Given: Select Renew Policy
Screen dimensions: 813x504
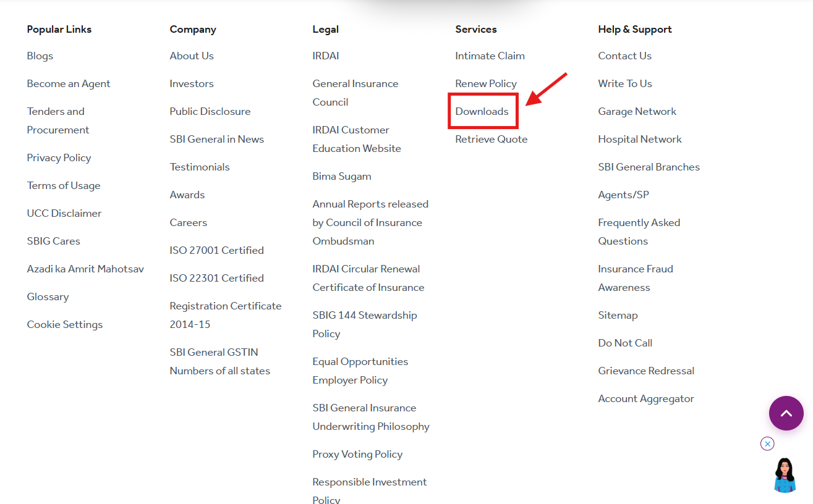Looking at the screenshot, I should point(486,83).
